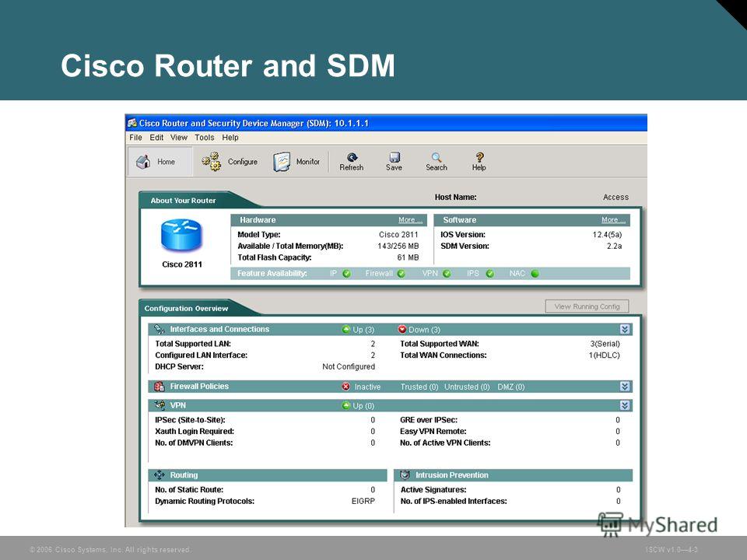Image resolution: width=747 pixels, height=560 pixels.
Task: Click the Cisco 2811 router image
Action: 181,236
